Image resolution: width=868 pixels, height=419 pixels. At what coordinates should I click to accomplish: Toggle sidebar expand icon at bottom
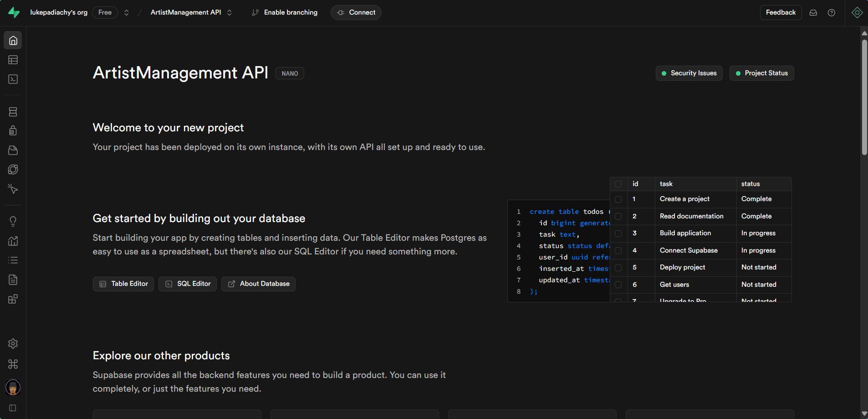coord(13,408)
